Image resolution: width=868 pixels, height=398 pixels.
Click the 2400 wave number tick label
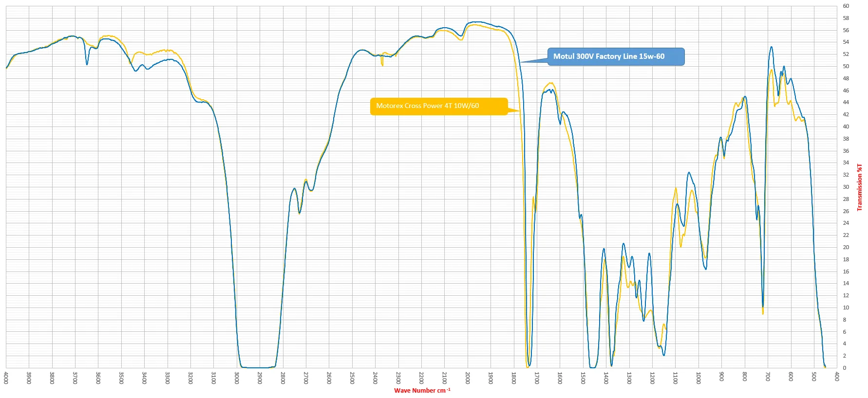pos(375,378)
